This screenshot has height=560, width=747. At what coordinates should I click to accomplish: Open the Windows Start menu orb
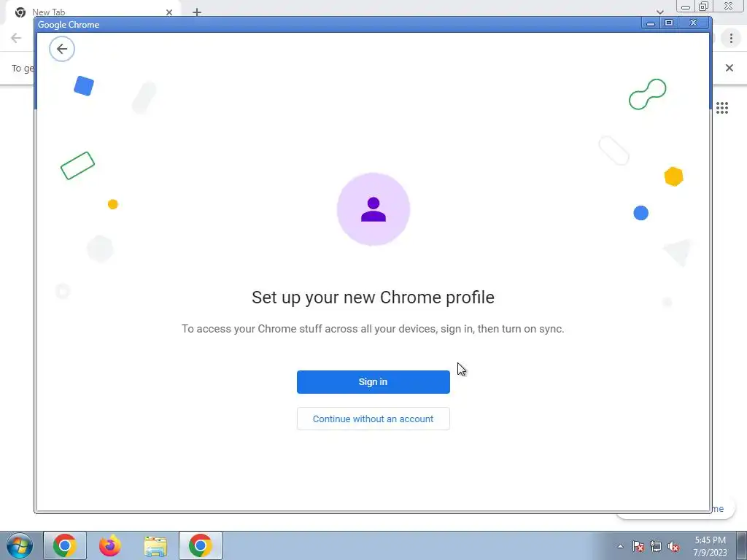click(x=20, y=545)
